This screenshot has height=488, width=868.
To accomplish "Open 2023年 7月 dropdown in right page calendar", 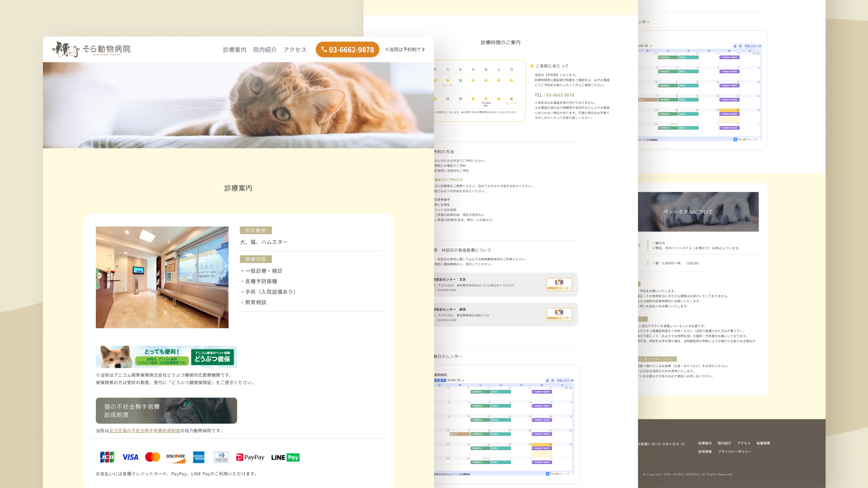I will click(646, 46).
